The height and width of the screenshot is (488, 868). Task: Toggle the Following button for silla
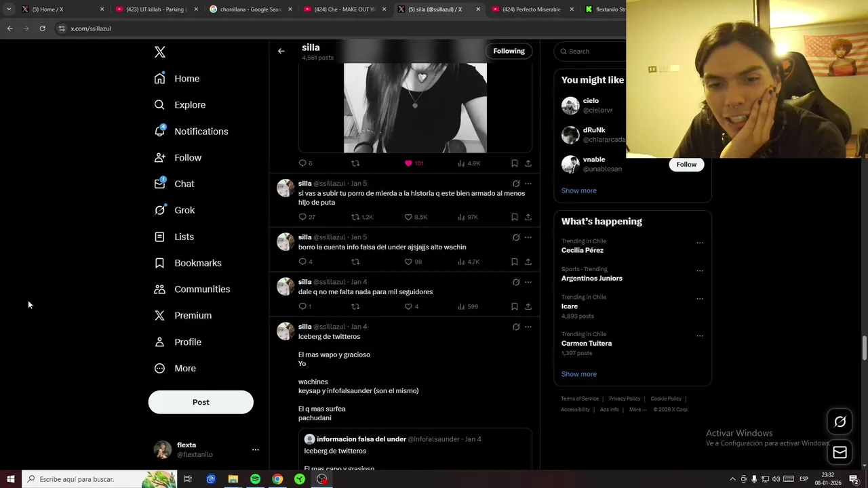[x=509, y=51]
